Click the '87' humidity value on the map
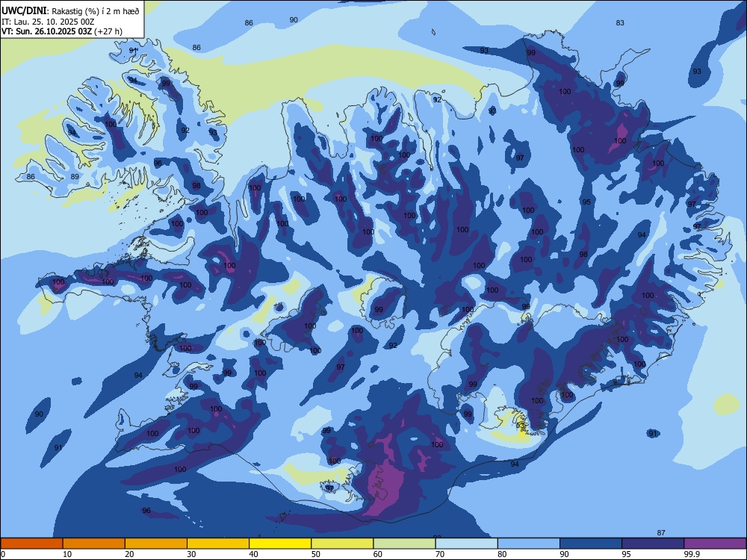The width and height of the screenshot is (747, 560). click(661, 533)
